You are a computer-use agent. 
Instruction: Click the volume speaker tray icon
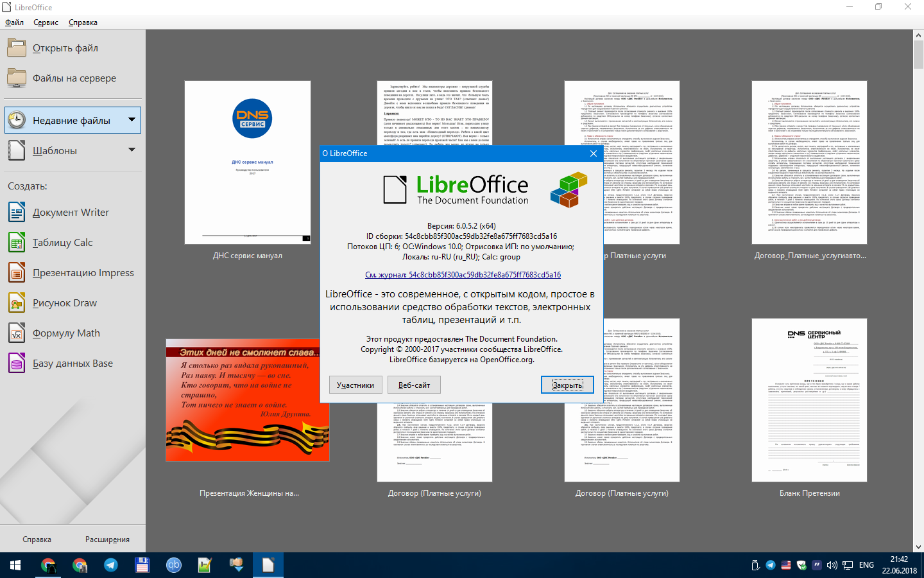[832, 565]
